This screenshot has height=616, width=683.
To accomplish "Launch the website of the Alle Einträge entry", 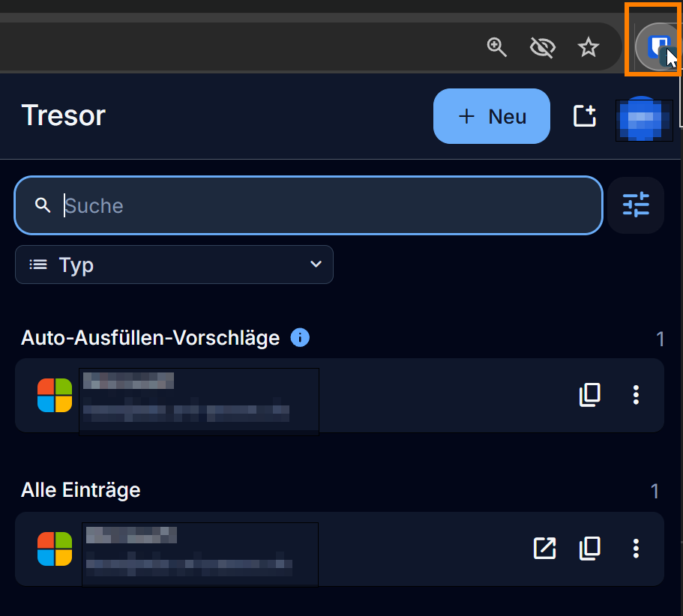I will pyautogui.click(x=544, y=548).
